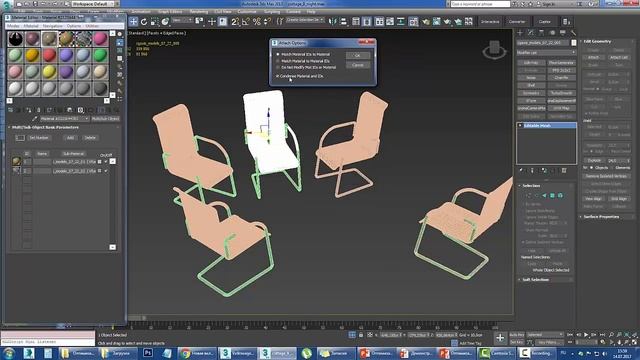The image size is (640, 360).
Task: Click Cancel in Attach Options dialog
Action: point(358,65)
